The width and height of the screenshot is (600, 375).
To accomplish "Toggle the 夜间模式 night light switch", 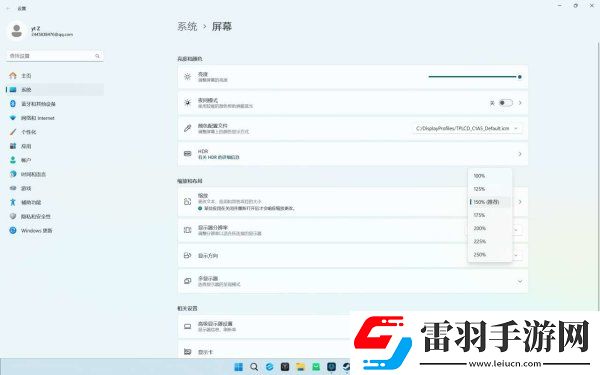I will click(505, 103).
